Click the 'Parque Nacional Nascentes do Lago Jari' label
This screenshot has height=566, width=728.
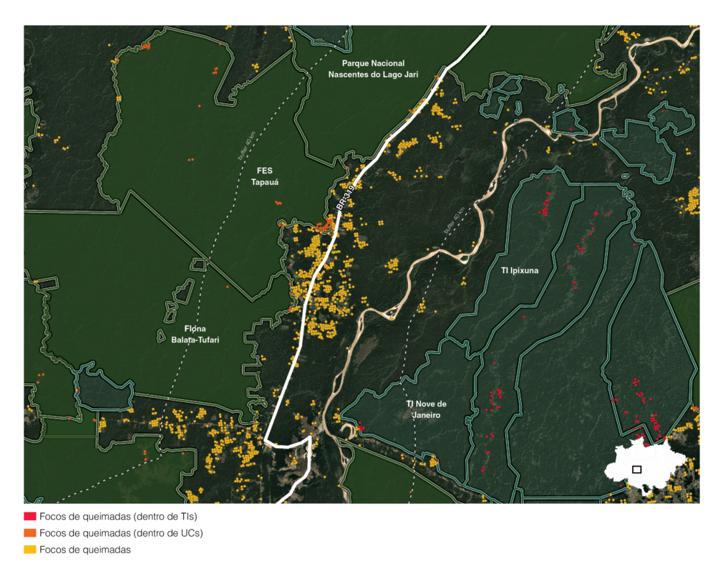point(373,69)
